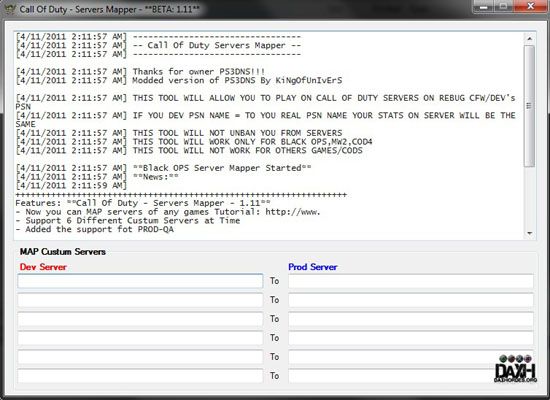Click the Black OPS Server Mapper Started log line

[163, 168]
